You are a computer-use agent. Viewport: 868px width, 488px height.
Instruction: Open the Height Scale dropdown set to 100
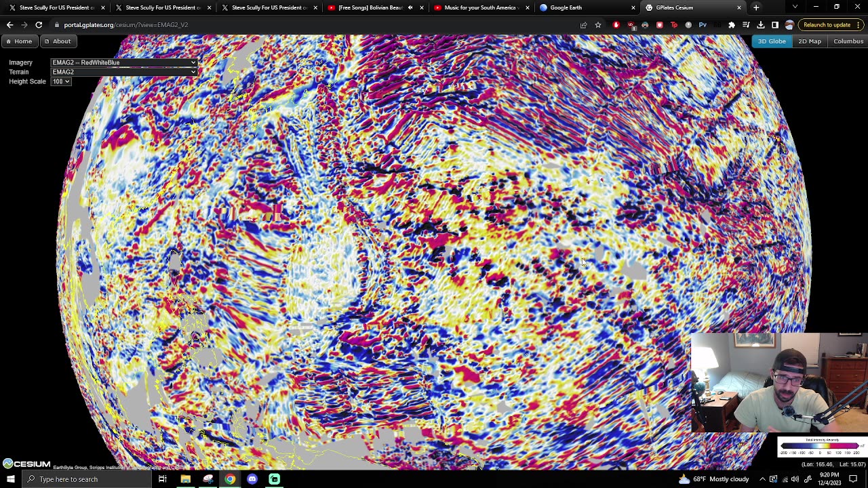click(61, 81)
